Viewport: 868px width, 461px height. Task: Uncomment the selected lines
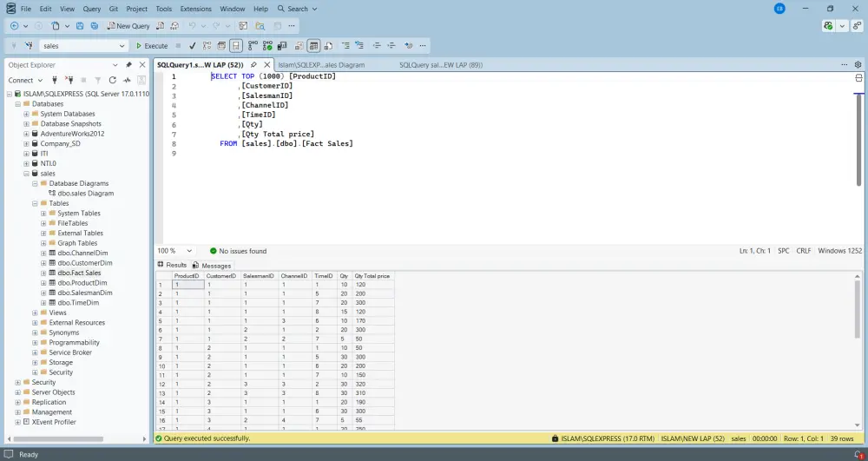click(x=359, y=46)
